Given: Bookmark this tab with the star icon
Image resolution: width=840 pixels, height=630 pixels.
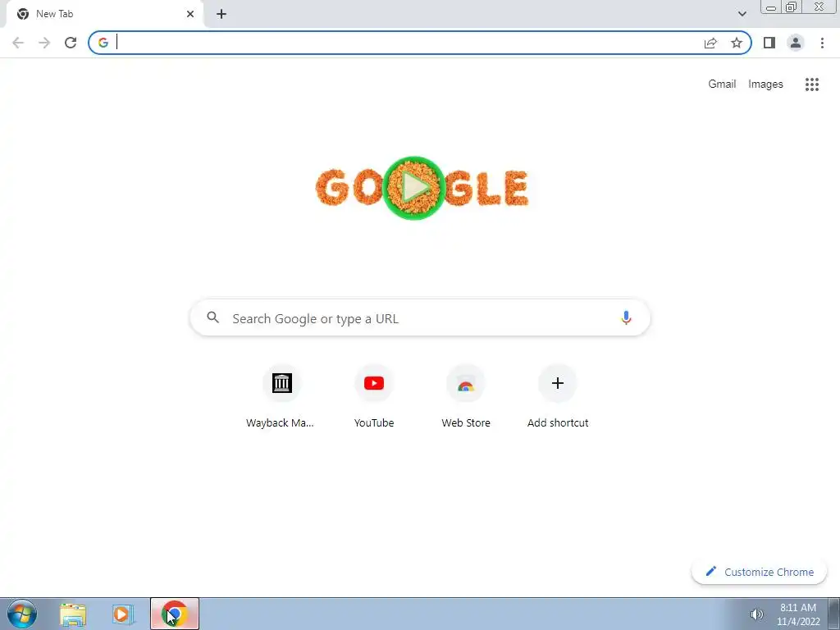Looking at the screenshot, I should 737,43.
